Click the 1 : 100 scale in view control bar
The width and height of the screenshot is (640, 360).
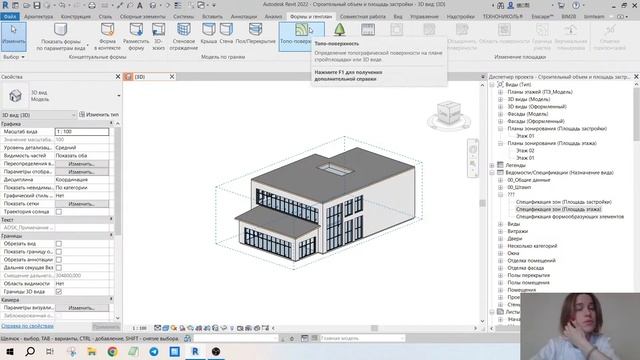point(139,328)
